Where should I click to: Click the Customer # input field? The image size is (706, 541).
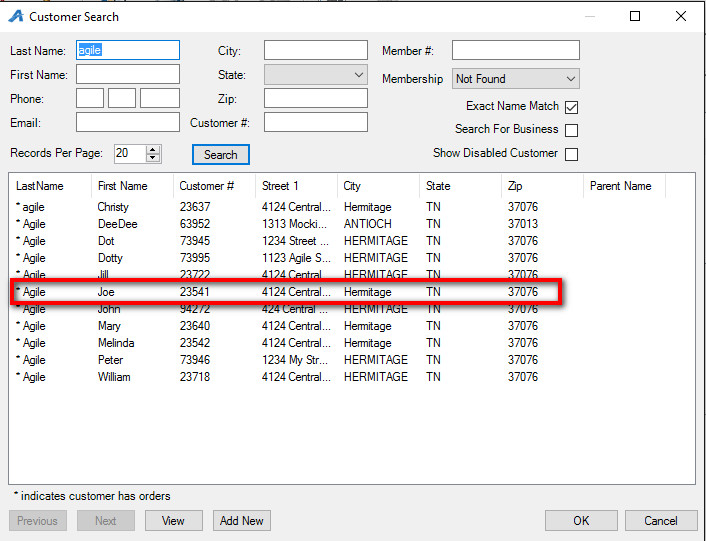coord(316,122)
